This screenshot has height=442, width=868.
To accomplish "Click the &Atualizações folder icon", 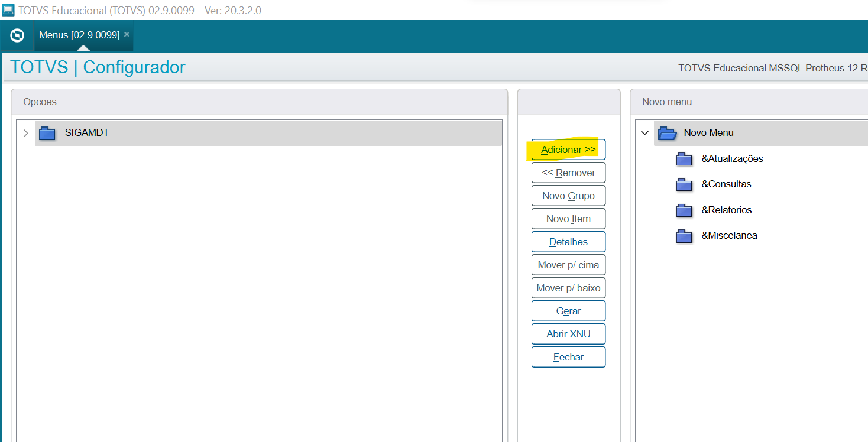I will (x=684, y=159).
